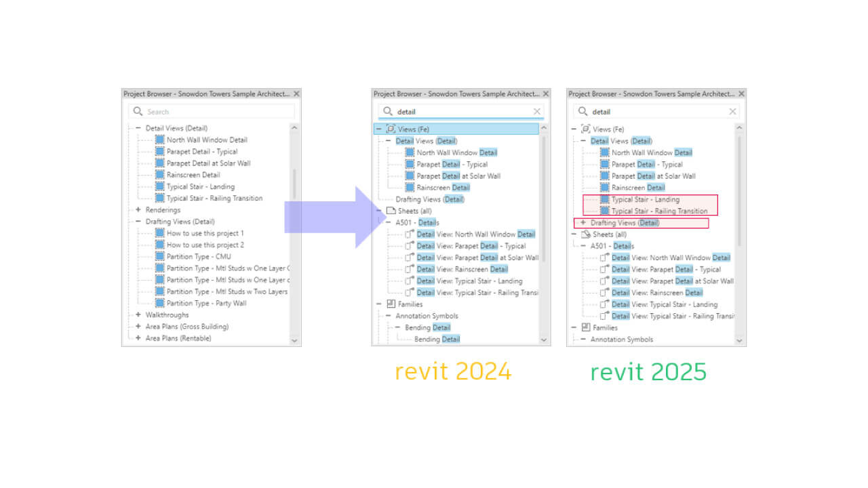Select 'Bending Detail' leaf item in Revit 2024 panel
This screenshot has width=868, height=488.
coord(437,339)
